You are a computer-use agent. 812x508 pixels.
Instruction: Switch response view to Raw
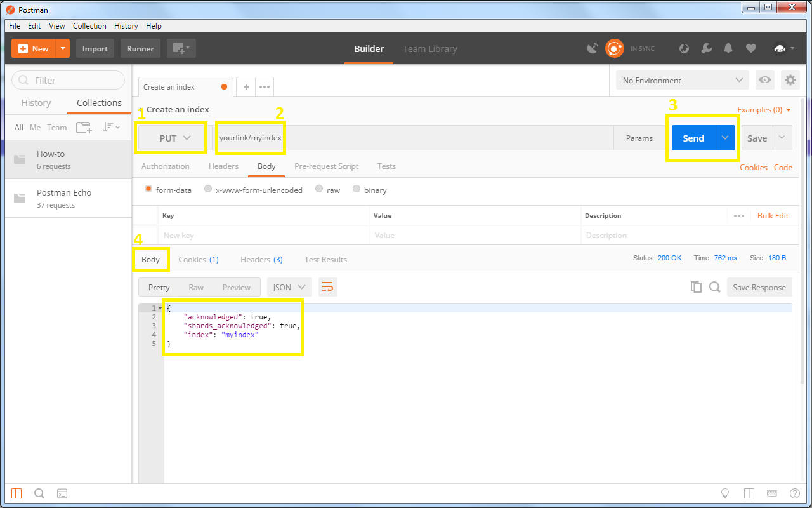[196, 288]
